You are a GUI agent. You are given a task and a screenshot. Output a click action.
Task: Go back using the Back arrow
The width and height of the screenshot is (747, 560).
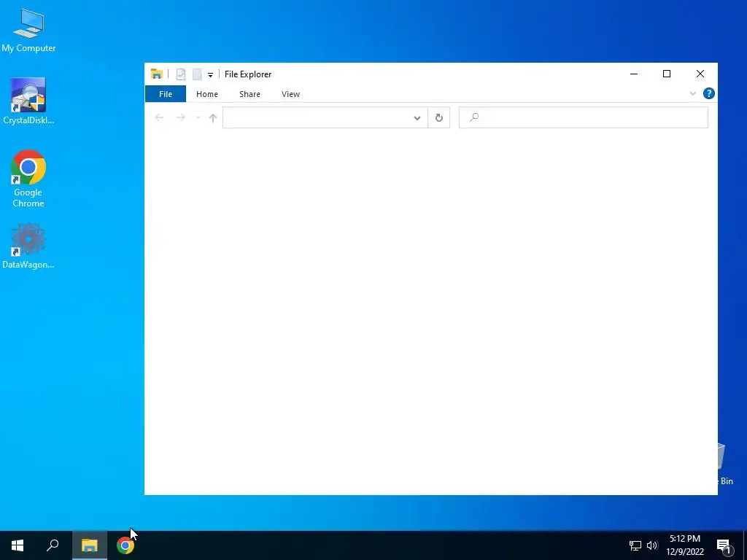[x=159, y=117]
